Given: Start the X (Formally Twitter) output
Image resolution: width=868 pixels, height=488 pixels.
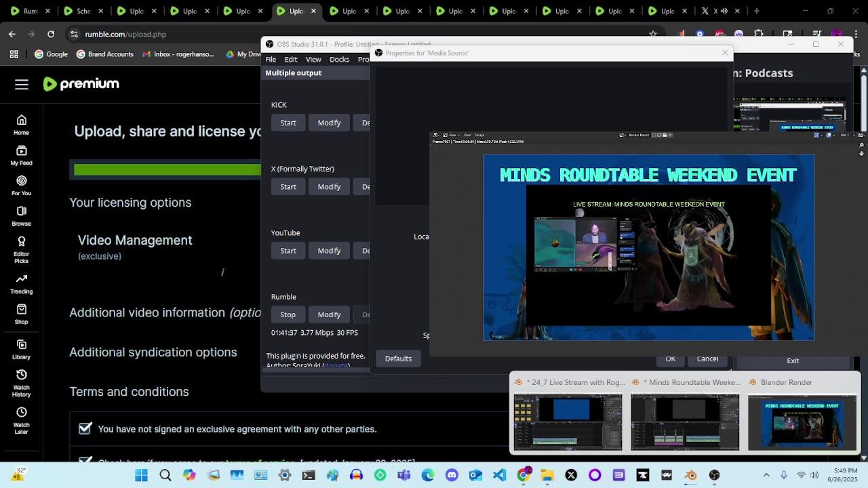Looking at the screenshot, I should pyautogui.click(x=288, y=186).
